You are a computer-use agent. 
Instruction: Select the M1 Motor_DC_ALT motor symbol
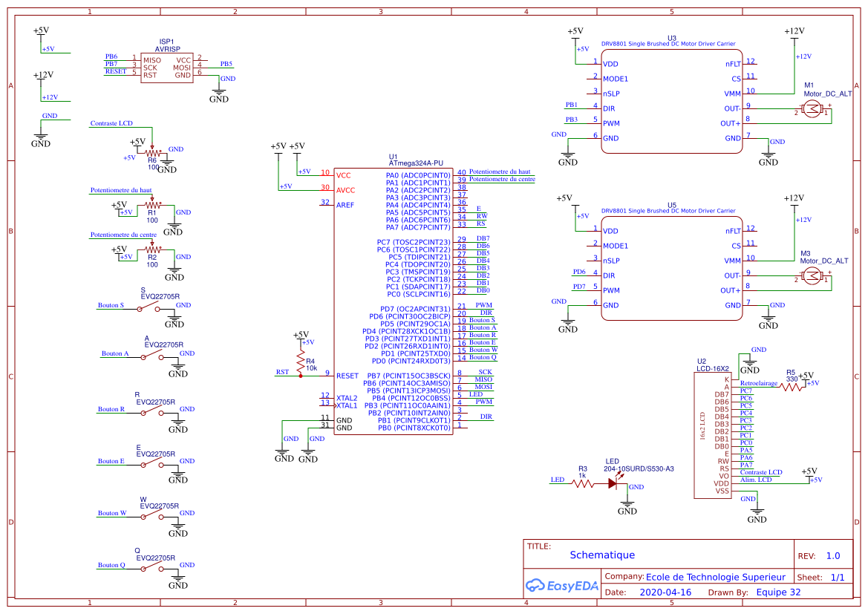coord(813,109)
